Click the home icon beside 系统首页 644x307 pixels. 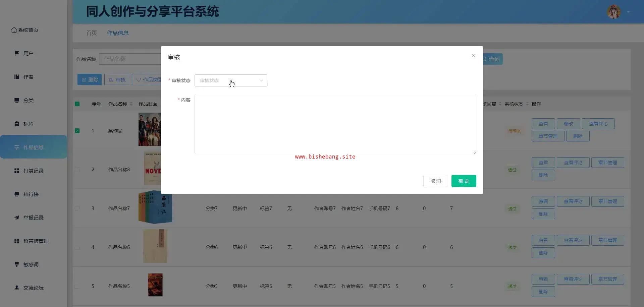point(14,30)
